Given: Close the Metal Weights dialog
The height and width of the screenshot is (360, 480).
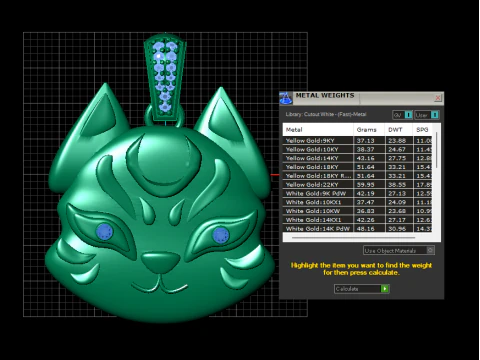Looking at the screenshot, I should tap(438, 98).
